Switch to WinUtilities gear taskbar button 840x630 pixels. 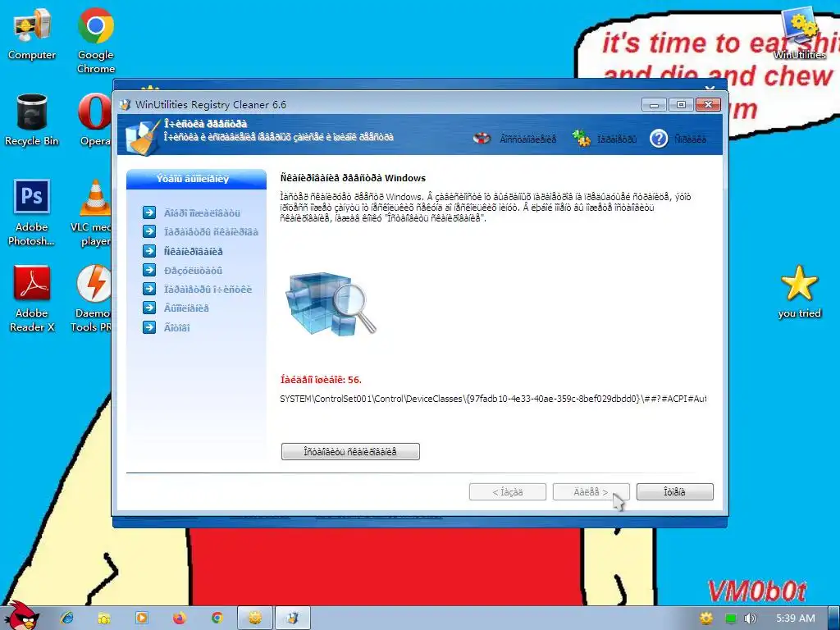pos(255,619)
